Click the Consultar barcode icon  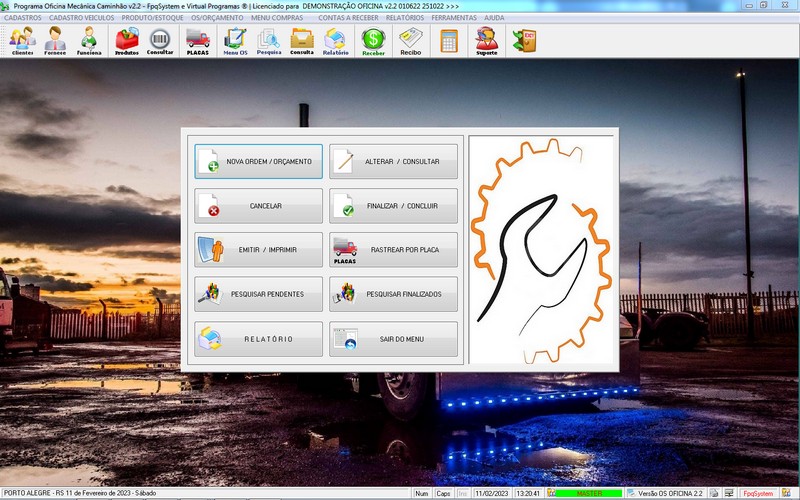pos(160,41)
